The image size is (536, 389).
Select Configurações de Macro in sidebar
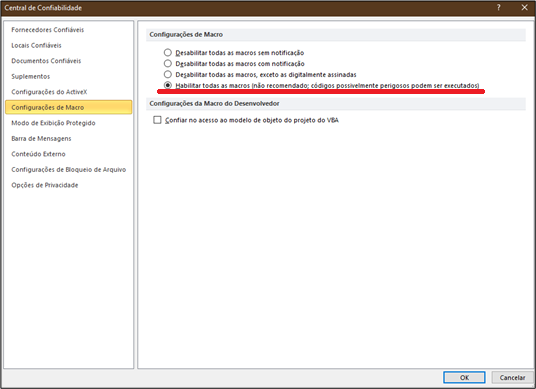click(x=68, y=107)
